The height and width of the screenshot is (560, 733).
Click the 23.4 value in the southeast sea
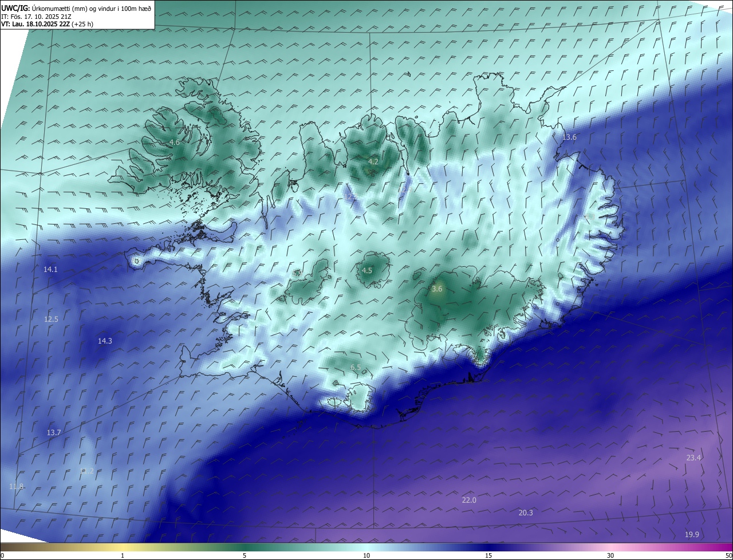694,458
